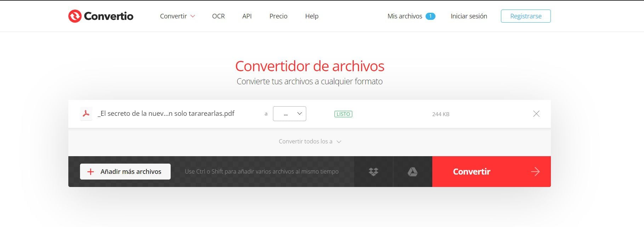Select the file name 'El secreto de la nuev...pdf'

[166, 114]
